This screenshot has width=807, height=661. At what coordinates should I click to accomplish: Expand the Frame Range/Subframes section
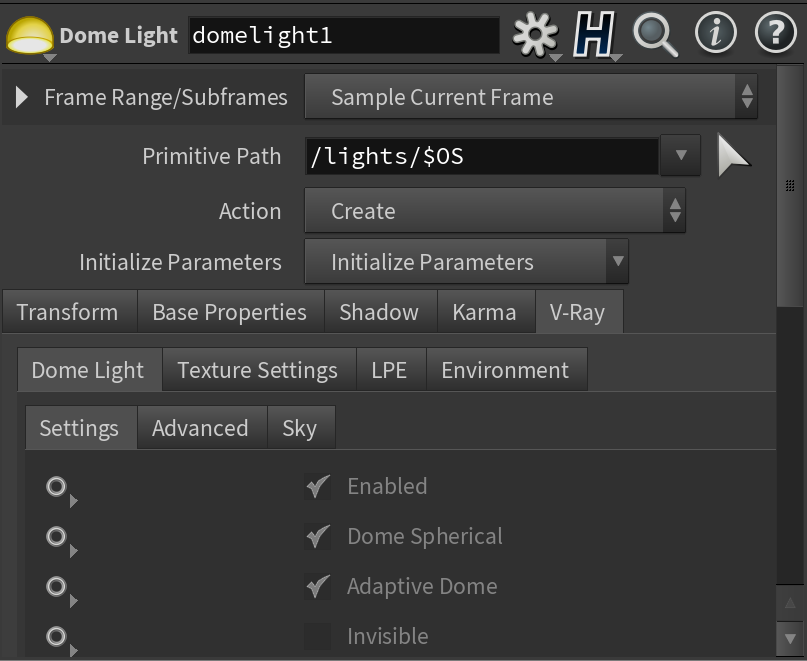21,97
